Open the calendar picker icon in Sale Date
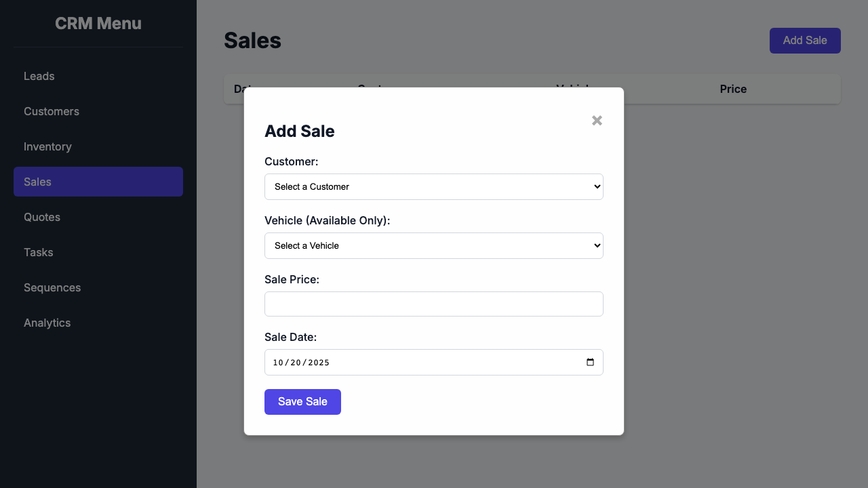Image resolution: width=868 pixels, height=488 pixels. [x=590, y=362]
